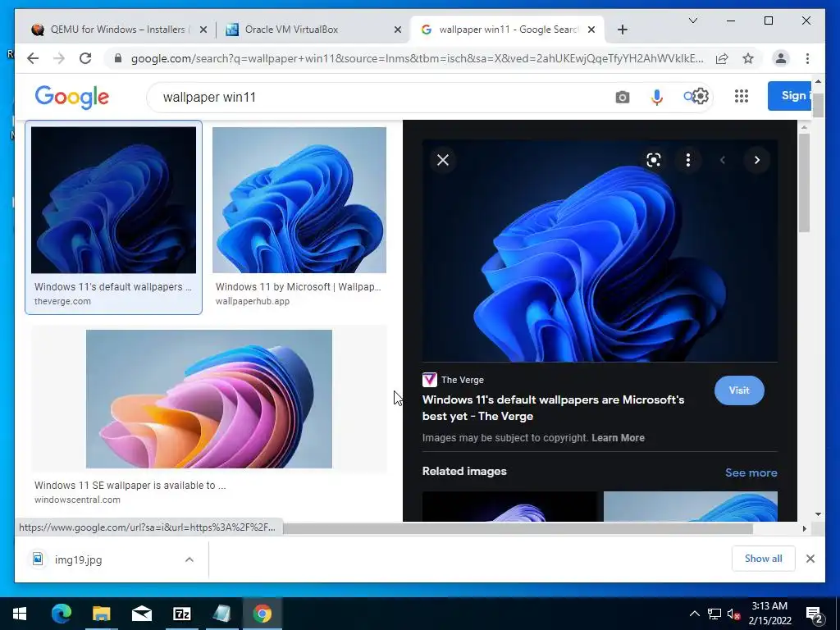Click the windowscentral.com source text

click(77, 500)
